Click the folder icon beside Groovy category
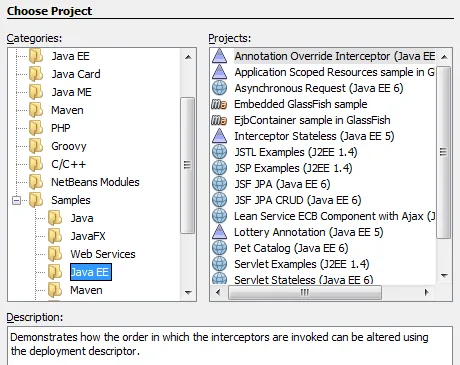This screenshot has width=460, height=365. pos(36,146)
